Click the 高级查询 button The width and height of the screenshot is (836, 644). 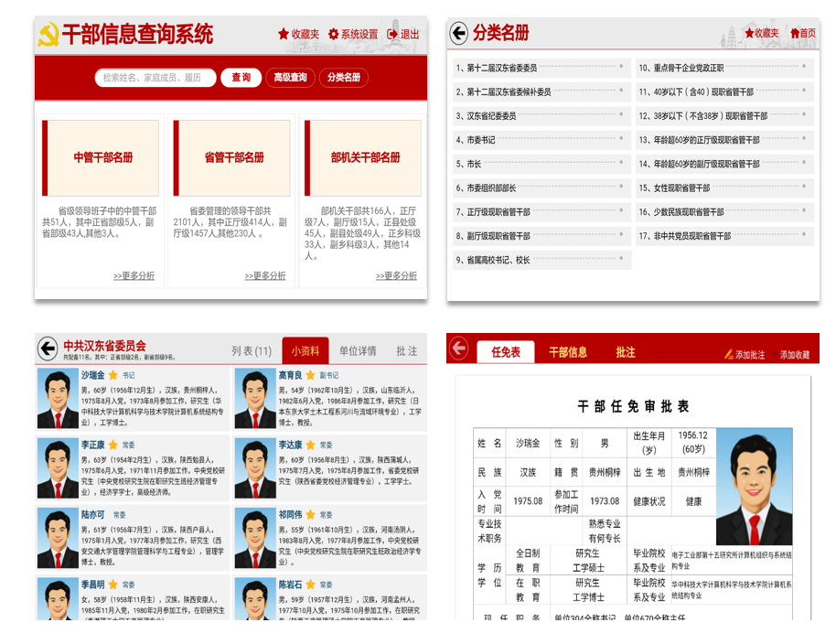tap(290, 78)
